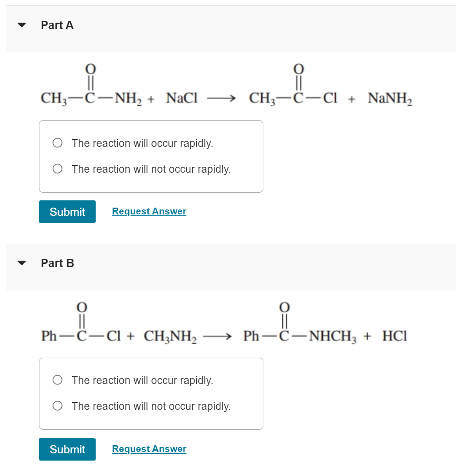Screen dimensions: 456x476
Task: Click the radio circle next to Part A's first option
Action: [57, 143]
